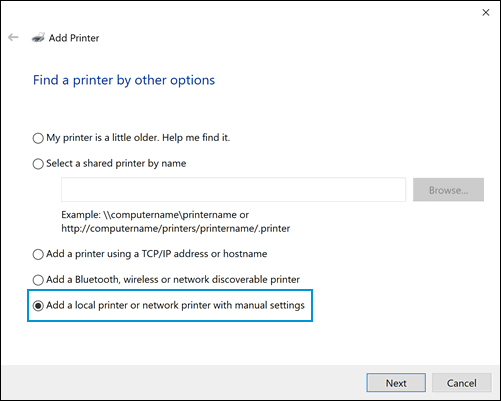Go back with the arrow icon

click(13, 37)
